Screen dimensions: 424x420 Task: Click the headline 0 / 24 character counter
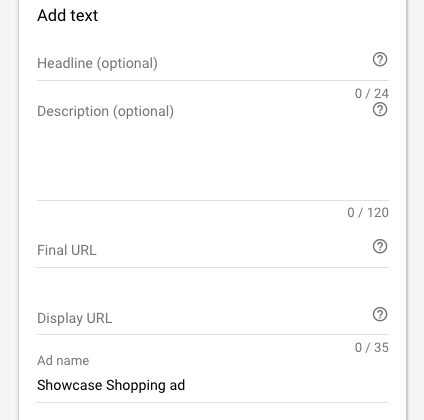[x=372, y=94]
